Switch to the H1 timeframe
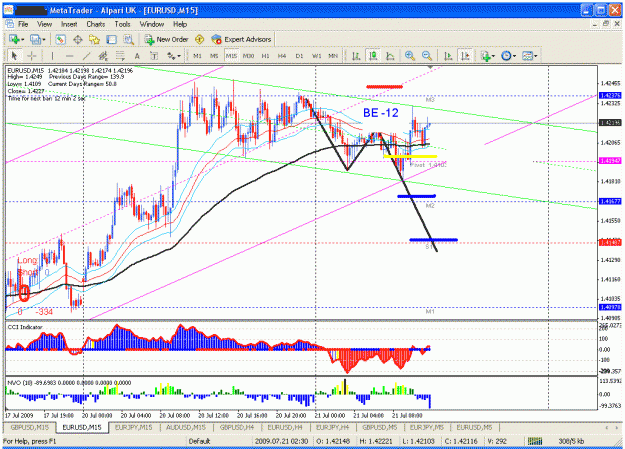 click(265, 56)
